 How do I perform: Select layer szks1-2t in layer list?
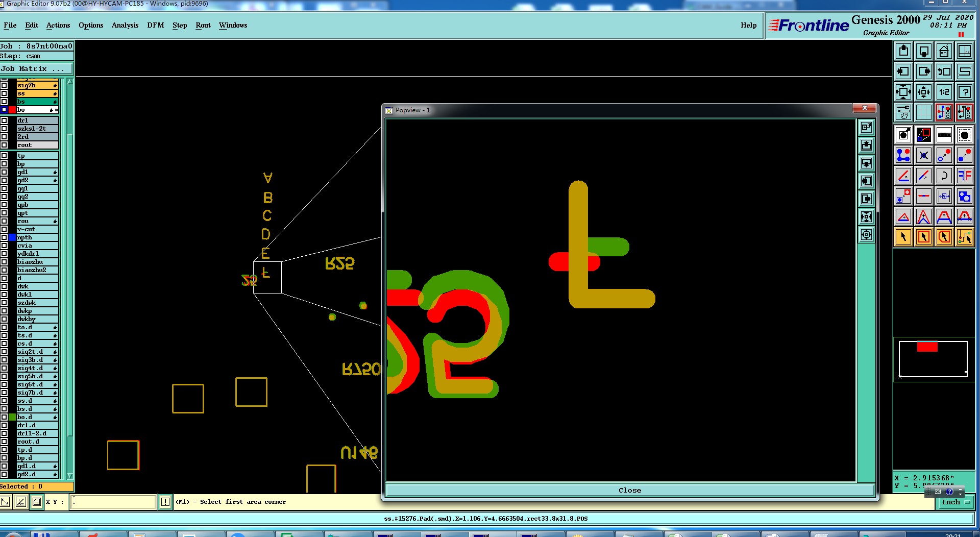coord(37,129)
